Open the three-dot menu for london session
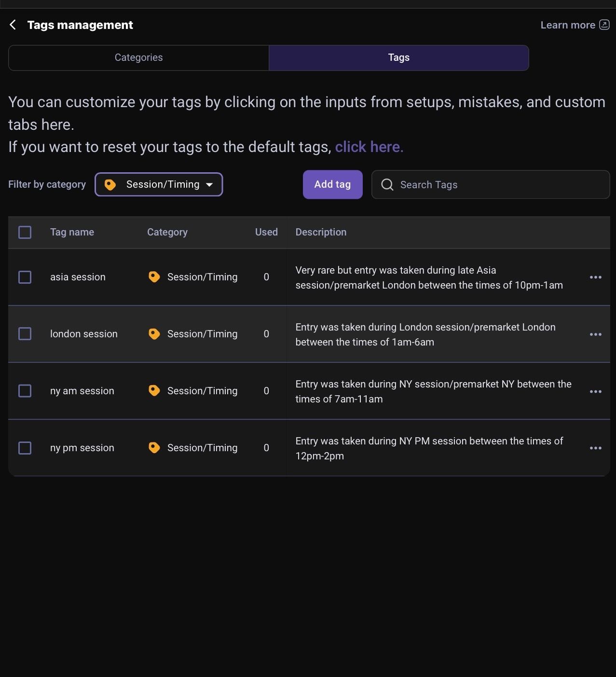 (596, 334)
